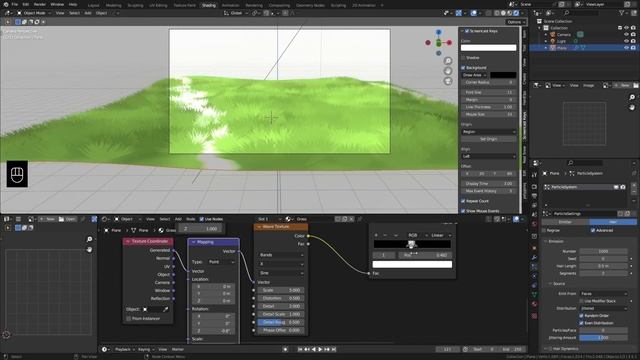Toggle the Random Order checkbox
This screenshot has height=360, width=640.
point(581,316)
